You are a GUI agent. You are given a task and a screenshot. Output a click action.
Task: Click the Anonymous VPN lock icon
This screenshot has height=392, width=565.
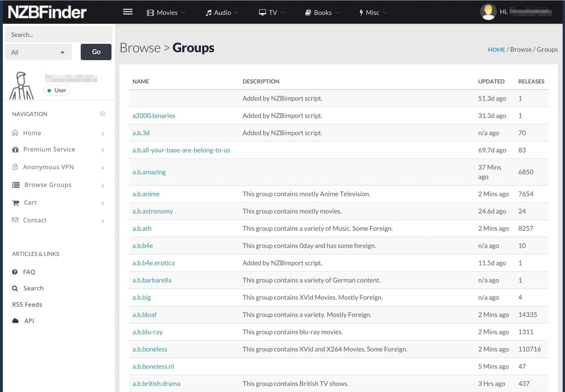pyautogui.click(x=15, y=167)
